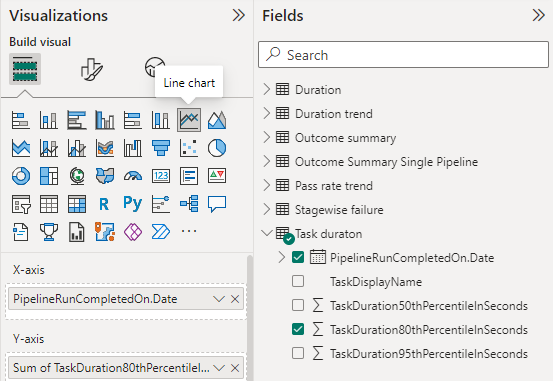Select the Clustered column chart visual
Image resolution: width=553 pixels, height=381 pixels.
tap(105, 120)
